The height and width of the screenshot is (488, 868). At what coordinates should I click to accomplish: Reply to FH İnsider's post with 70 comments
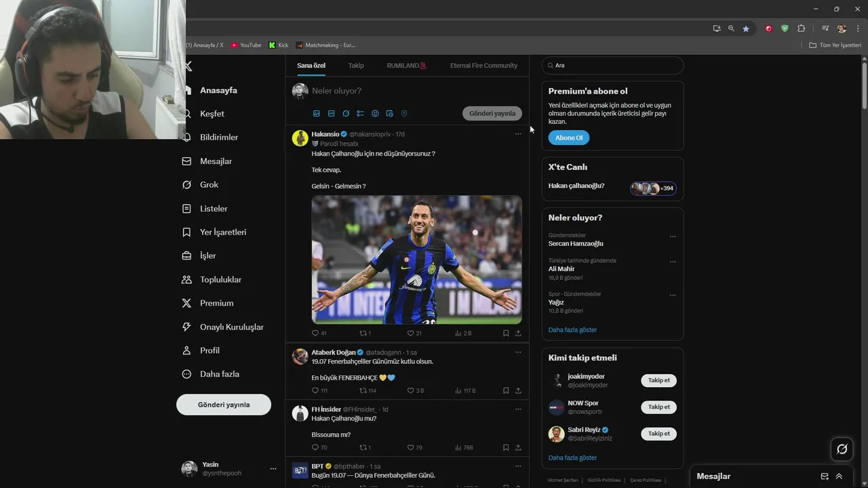pos(319,447)
